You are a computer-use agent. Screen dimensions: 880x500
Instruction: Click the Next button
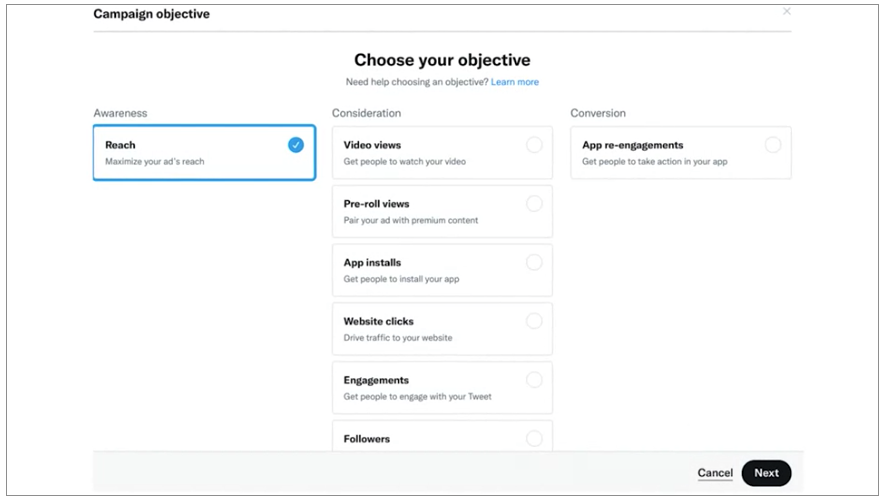[766, 473]
